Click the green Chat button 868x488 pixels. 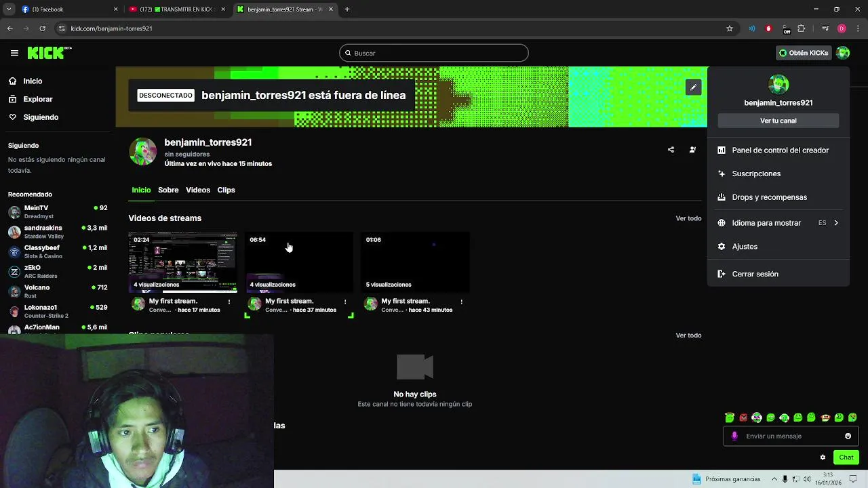pos(846,457)
